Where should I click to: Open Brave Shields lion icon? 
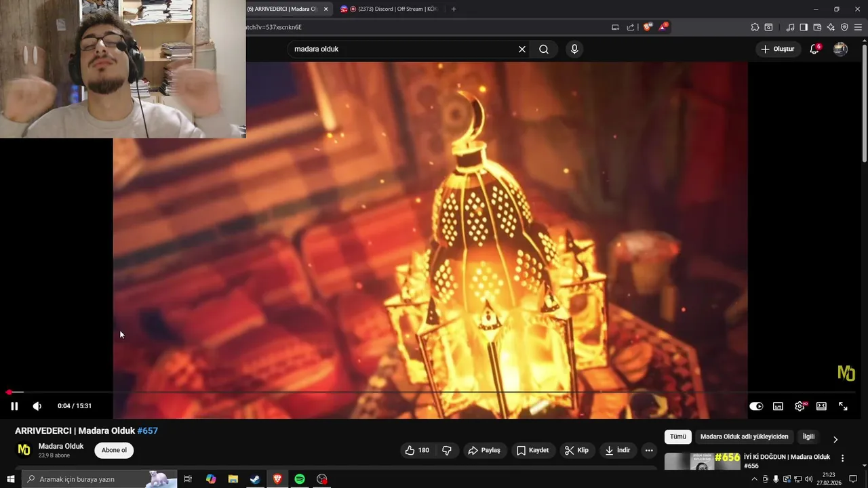[648, 27]
